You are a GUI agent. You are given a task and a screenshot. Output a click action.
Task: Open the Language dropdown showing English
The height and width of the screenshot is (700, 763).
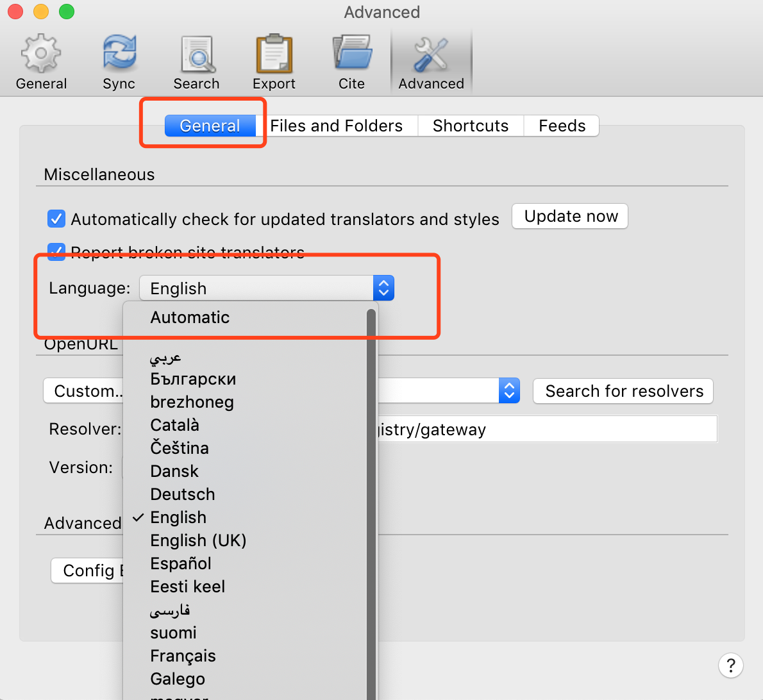(267, 288)
